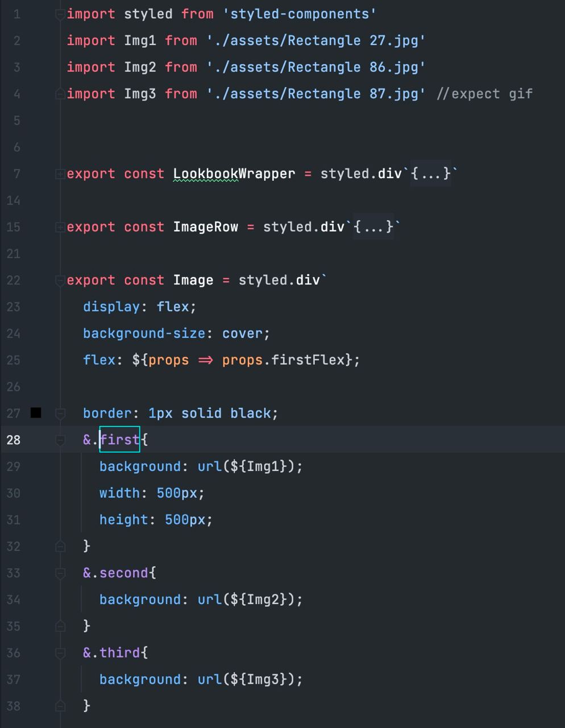Viewport: 565px width, 728px height.
Task: Click the Image constant name on line 22
Action: coord(193,280)
